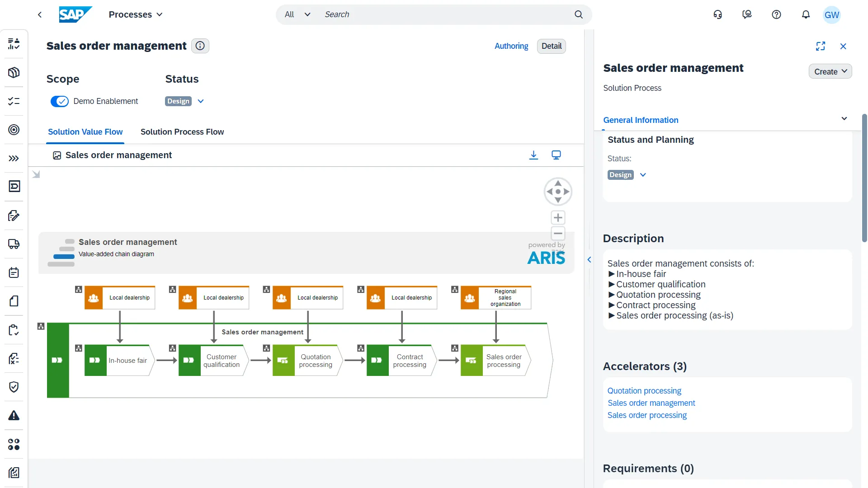Screen dimensions: 868x488
Task: Click the search magnifier icon
Action: (x=579, y=14)
